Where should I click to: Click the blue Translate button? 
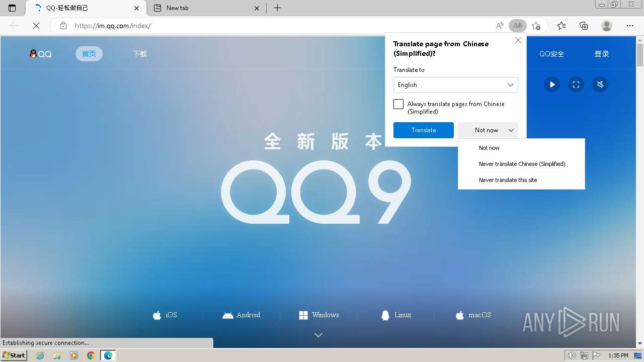[424, 130]
